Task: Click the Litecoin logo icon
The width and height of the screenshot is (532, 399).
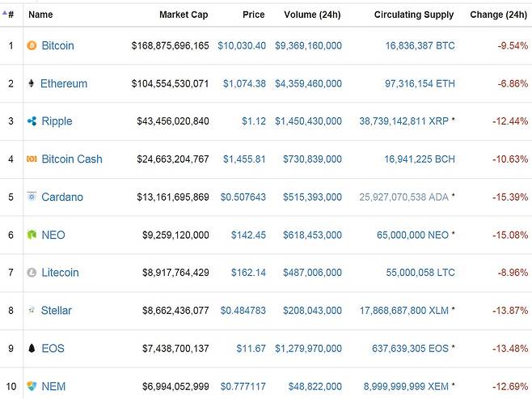Action: click(32, 273)
